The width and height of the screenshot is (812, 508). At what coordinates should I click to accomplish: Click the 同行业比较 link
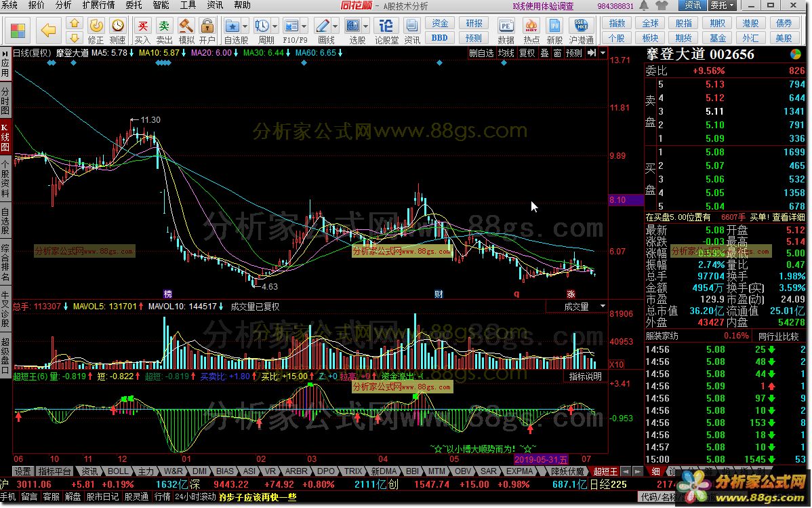click(x=778, y=336)
